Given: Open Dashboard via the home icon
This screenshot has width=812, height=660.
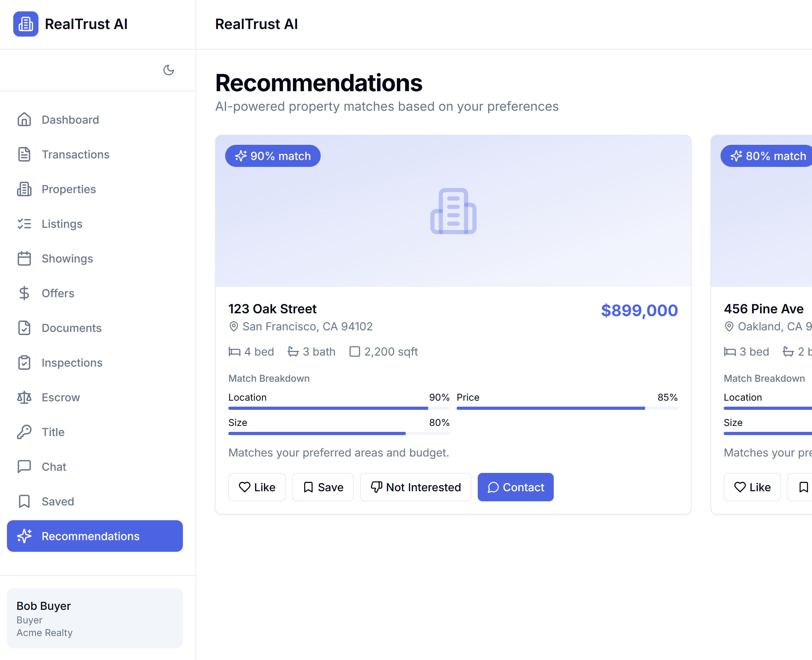Looking at the screenshot, I should [24, 119].
